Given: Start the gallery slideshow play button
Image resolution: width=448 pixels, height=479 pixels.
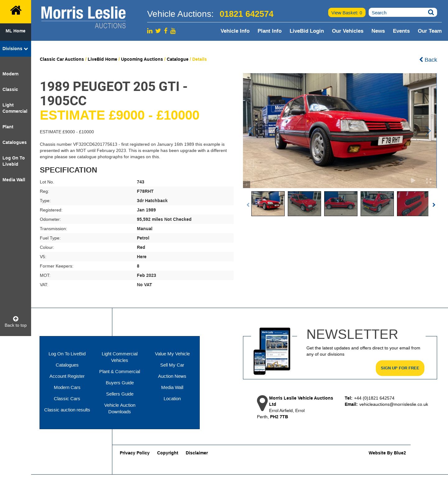Looking at the screenshot, I should tap(413, 181).
